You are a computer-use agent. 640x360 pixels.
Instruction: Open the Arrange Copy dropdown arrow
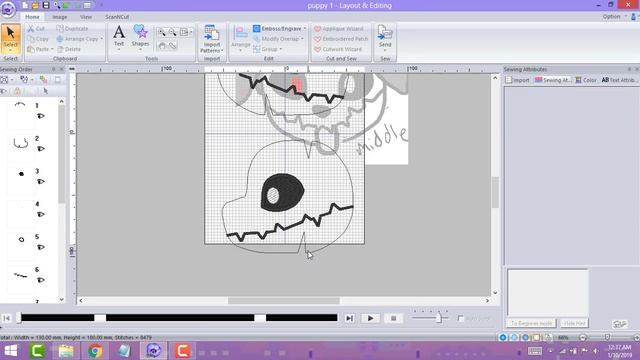102,39
